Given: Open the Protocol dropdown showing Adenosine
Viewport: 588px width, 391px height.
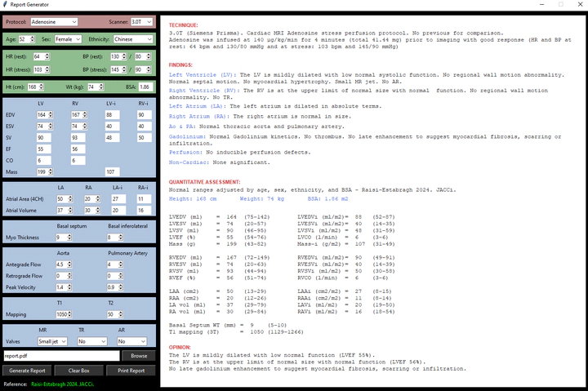Looking at the screenshot, I should [x=57, y=22].
